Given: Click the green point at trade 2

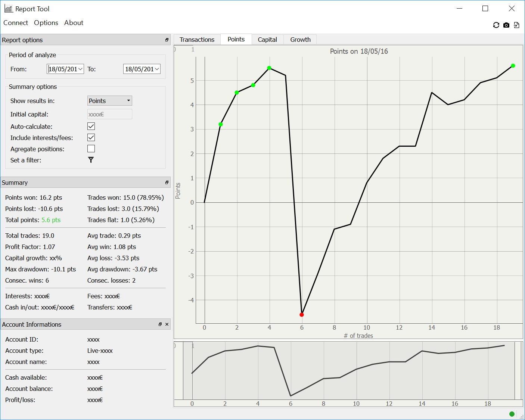Looking at the screenshot, I should click(x=237, y=93).
